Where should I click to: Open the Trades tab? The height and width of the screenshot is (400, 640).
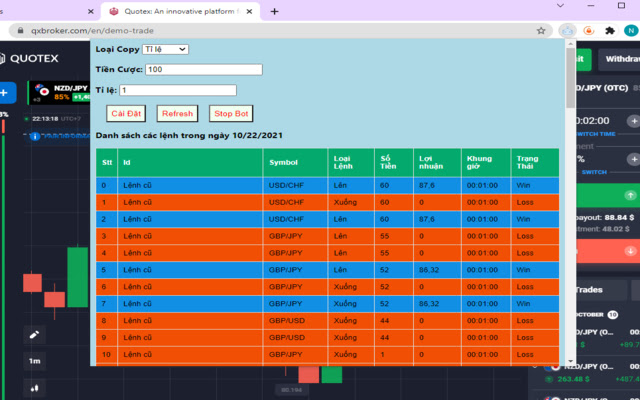point(601,290)
